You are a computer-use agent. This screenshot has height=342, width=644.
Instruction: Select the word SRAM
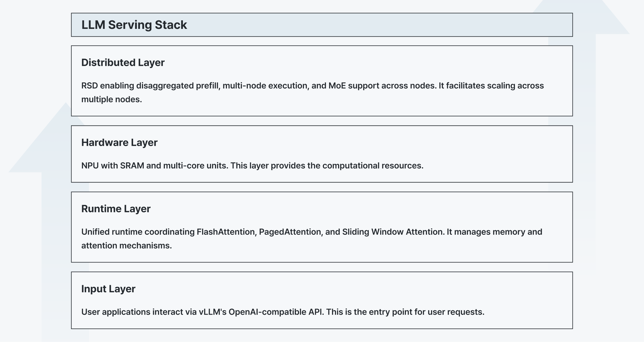click(132, 166)
